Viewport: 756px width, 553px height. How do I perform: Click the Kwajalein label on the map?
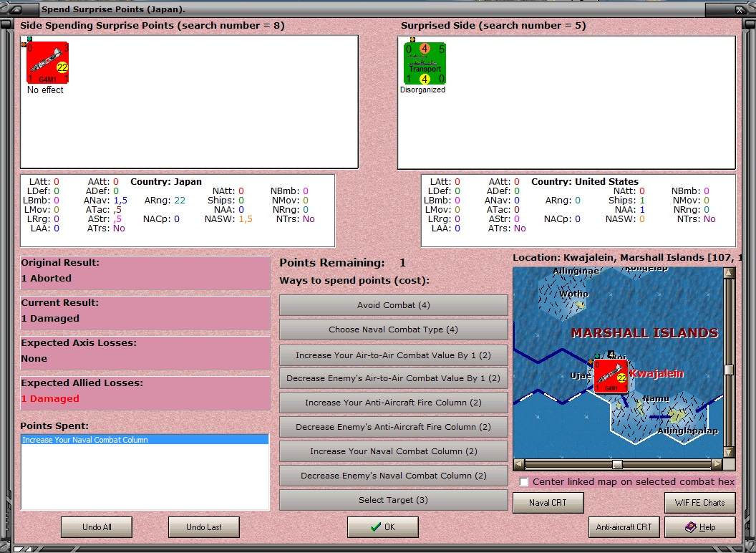tap(656, 373)
